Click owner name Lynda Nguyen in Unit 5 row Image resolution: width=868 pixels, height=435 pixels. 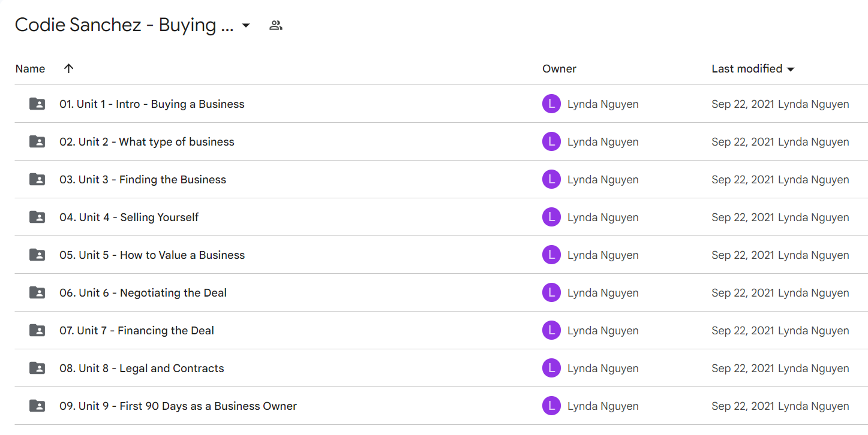(603, 255)
